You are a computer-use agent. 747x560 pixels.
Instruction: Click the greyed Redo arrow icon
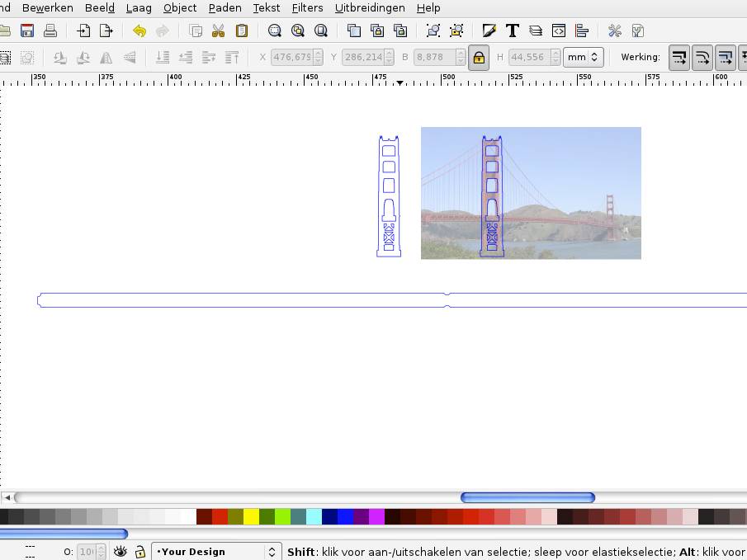(x=163, y=31)
